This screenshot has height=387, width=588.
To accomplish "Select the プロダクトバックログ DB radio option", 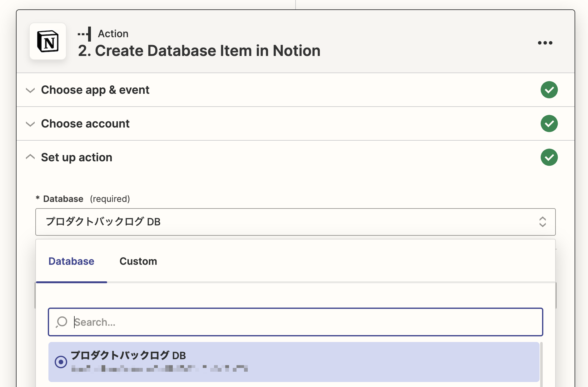I will 61,362.
